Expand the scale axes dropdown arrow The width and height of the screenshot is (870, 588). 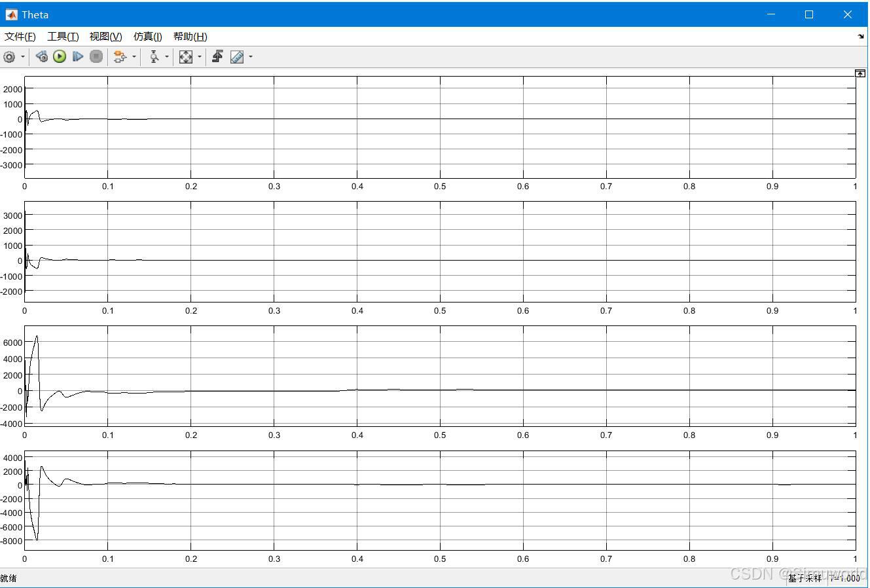[200, 57]
